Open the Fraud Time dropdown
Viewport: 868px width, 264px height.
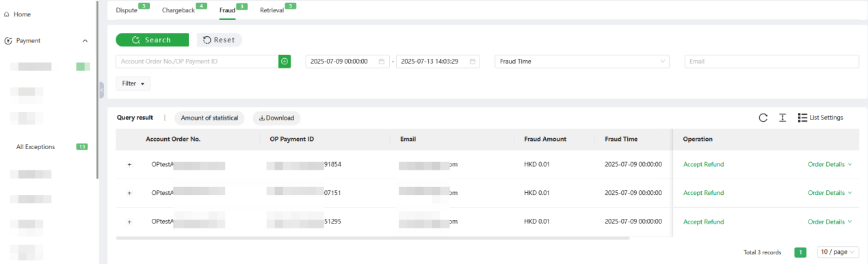click(x=582, y=62)
